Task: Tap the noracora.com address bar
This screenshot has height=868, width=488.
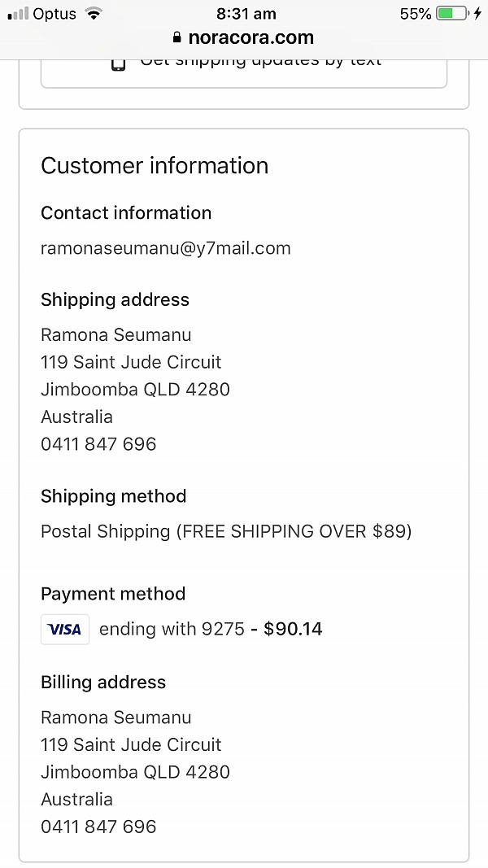Action: pos(244,37)
